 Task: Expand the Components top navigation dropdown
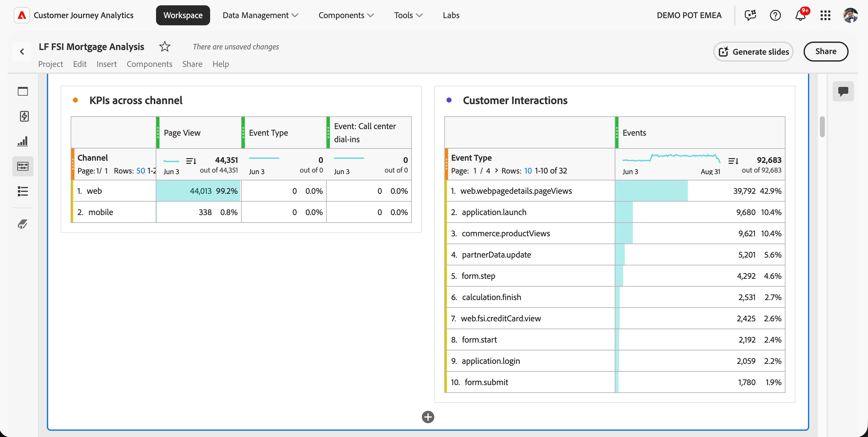(x=346, y=15)
